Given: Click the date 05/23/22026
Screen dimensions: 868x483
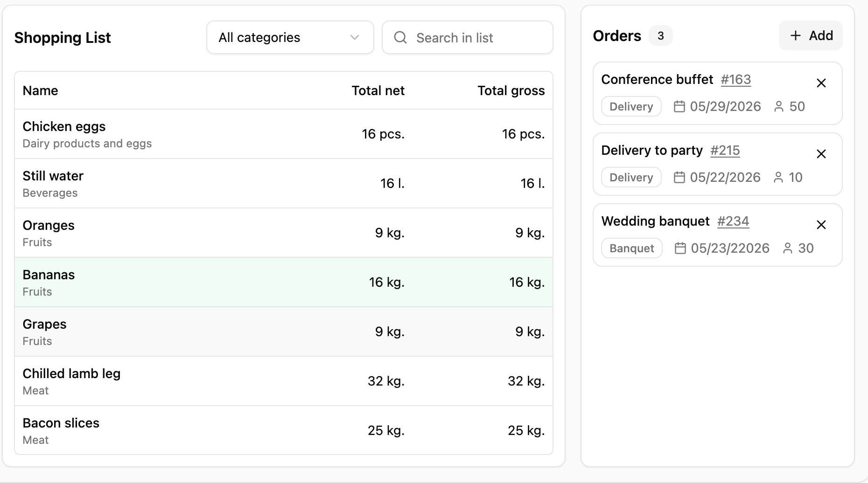Looking at the screenshot, I should [730, 248].
